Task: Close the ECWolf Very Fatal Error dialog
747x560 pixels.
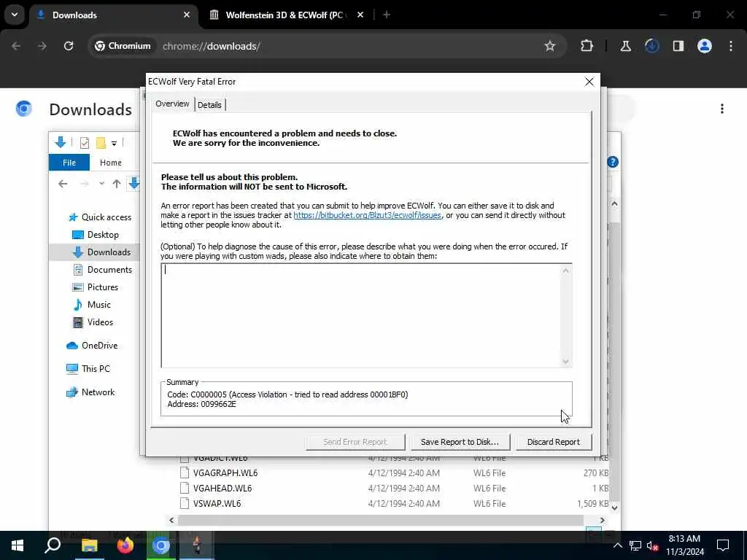Action: click(x=589, y=82)
